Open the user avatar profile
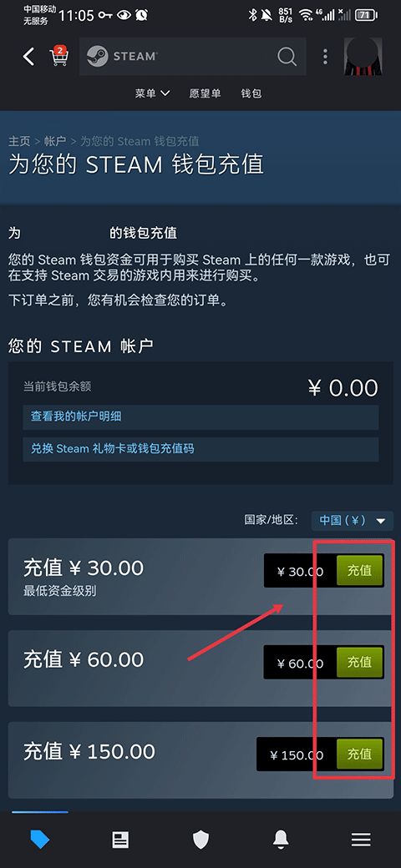 (x=363, y=57)
